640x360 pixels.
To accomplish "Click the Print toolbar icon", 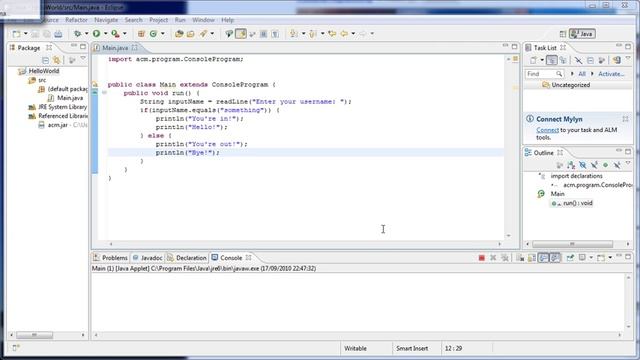I will click(x=58, y=34).
